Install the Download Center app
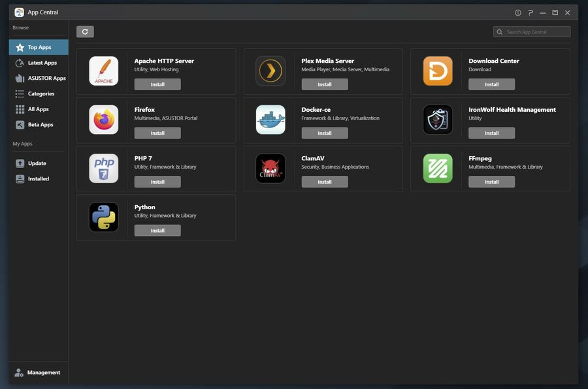This screenshot has width=588, height=389. [492, 83]
